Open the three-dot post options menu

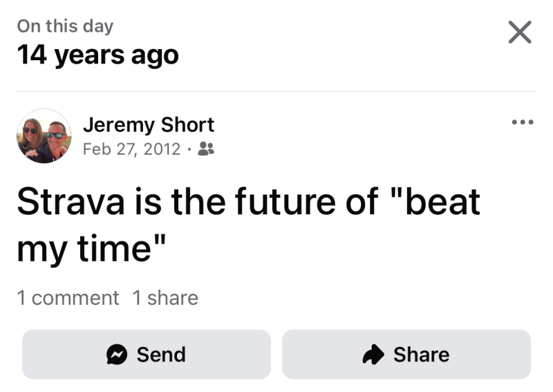(523, 122)
